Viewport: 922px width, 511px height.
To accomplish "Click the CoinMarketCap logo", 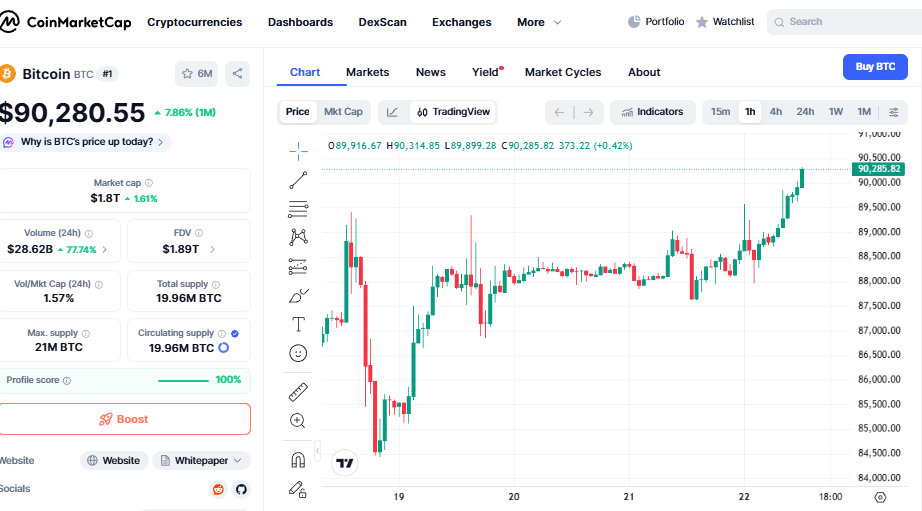I will [65, 22].
